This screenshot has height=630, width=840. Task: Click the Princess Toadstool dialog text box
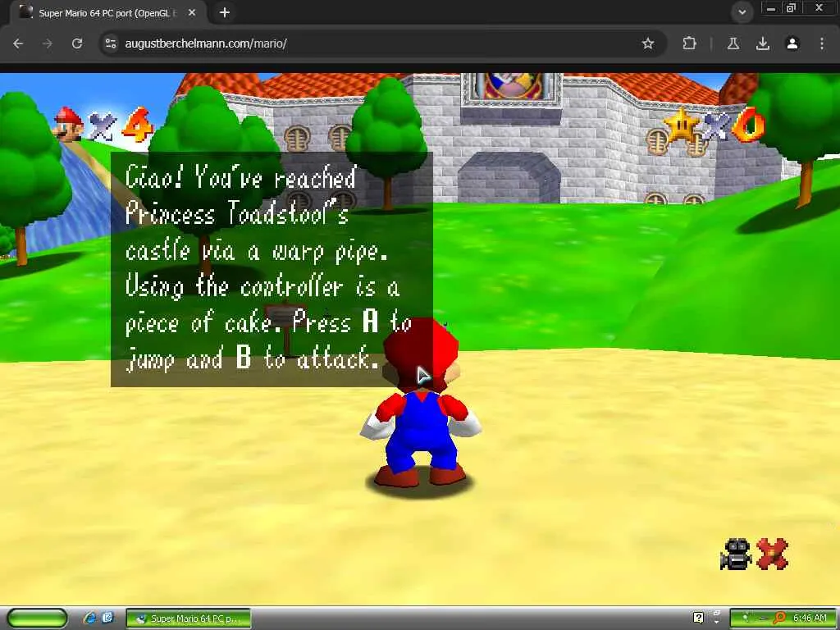pyautogui.click(x=272, y=269)
